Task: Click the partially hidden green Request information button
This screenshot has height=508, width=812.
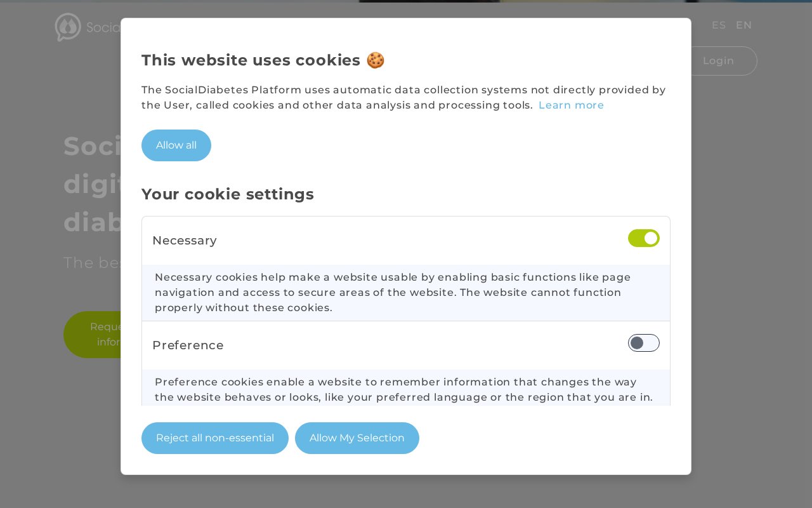Action: pos(93,335)
